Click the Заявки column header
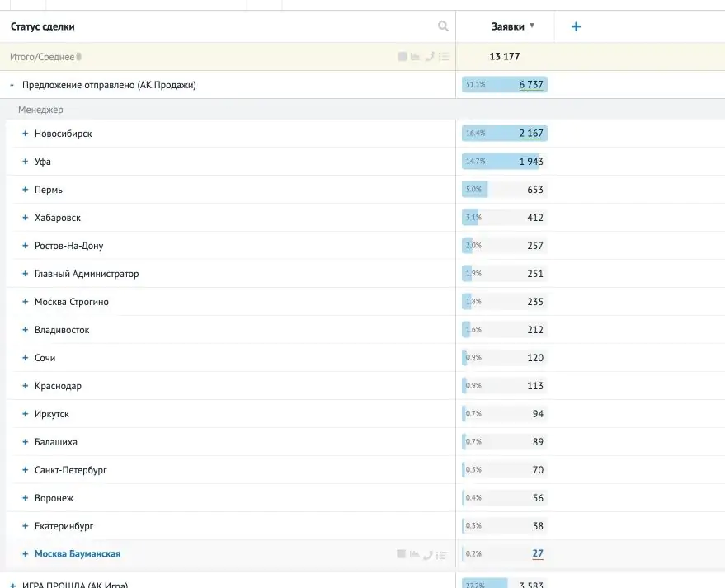 pyautogui.click(x=508, y=27)
